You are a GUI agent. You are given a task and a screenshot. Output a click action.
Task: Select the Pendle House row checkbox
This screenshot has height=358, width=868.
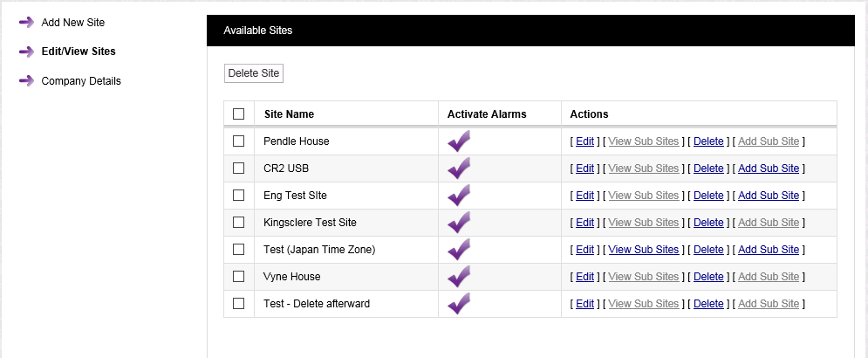[x=238, y=141]
